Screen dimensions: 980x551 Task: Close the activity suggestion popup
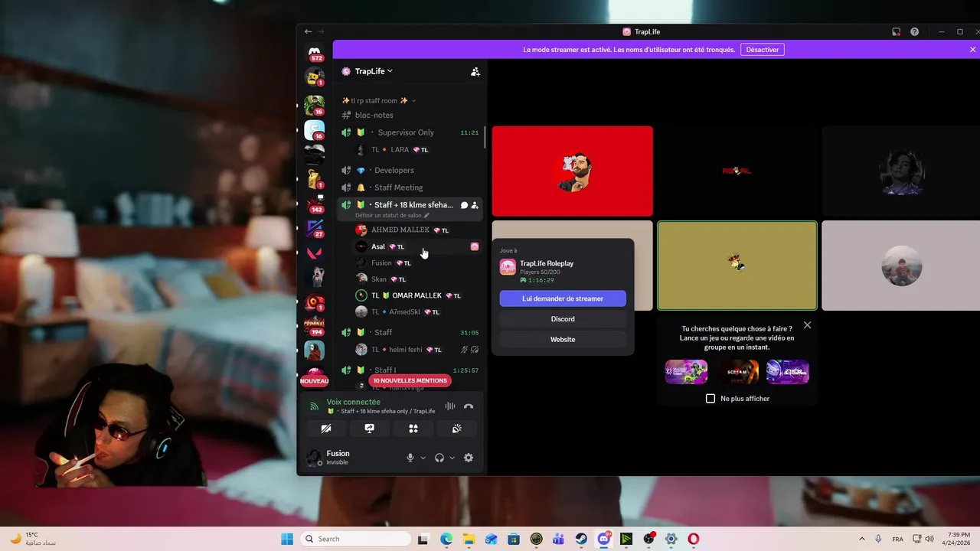(807, 325)
